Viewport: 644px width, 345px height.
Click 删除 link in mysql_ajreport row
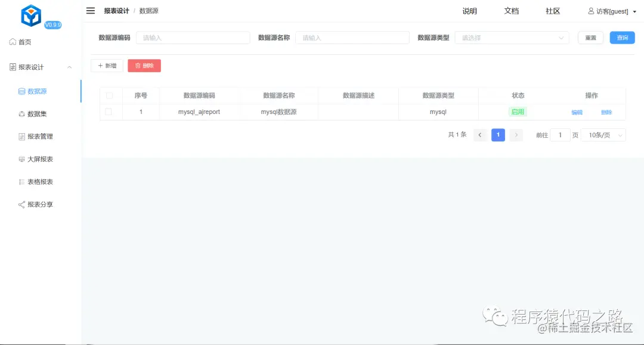[x=606, y=112]
